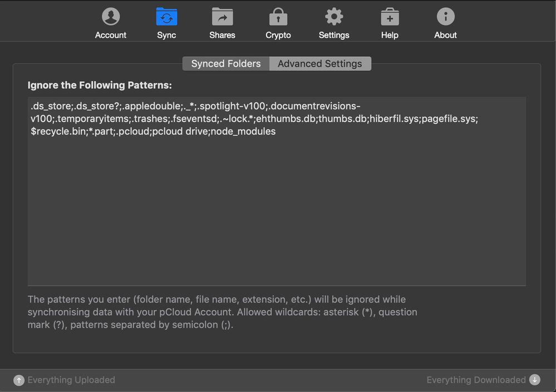Switch to the Synced Folders tab
Viewport: 556px width, 392px height.
tap(226, 64)
